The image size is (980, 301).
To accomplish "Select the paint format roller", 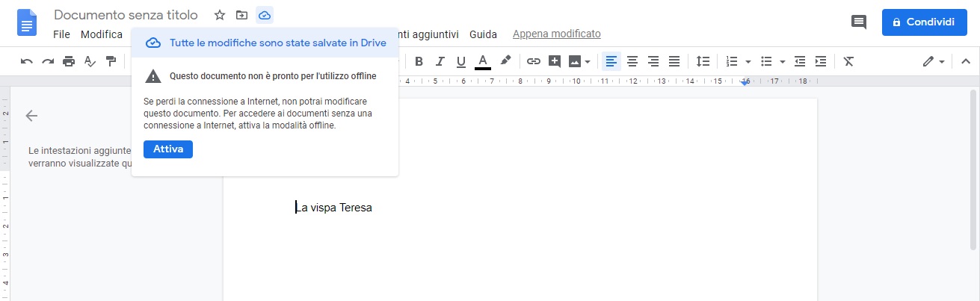I will [111, 61].
